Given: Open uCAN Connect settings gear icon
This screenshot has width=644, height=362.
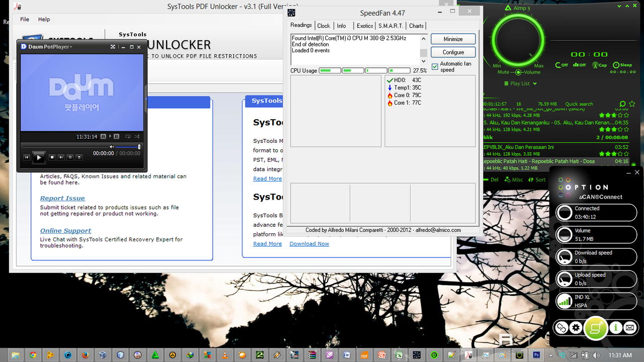Looking at the screenshot, I should point(576,328).
